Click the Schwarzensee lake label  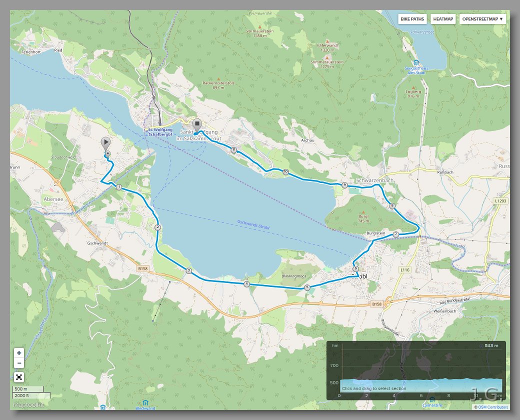tap(422, 32)
